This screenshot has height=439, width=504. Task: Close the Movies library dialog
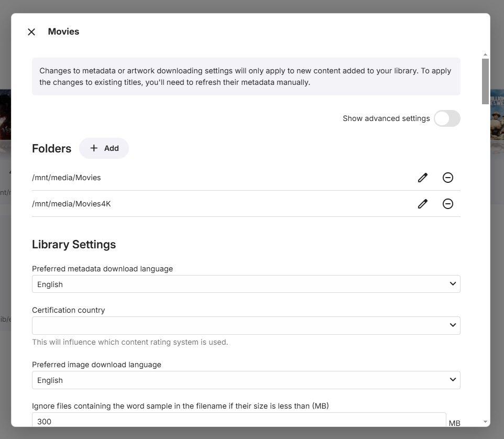[x=31, y=32]
